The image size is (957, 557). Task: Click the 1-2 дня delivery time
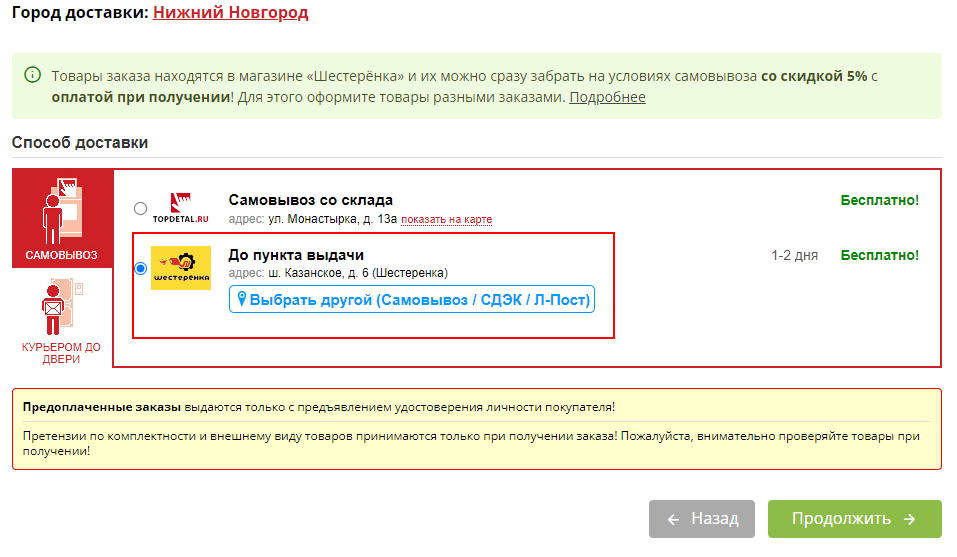pos(794,255)
